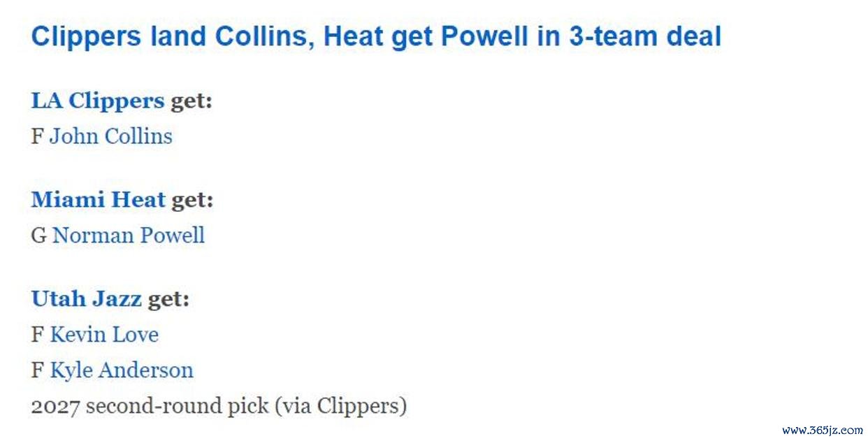This screenshot has height=441, width=868.
Task: Click the www.365jz.com watermark
Action: pos(822,431)
